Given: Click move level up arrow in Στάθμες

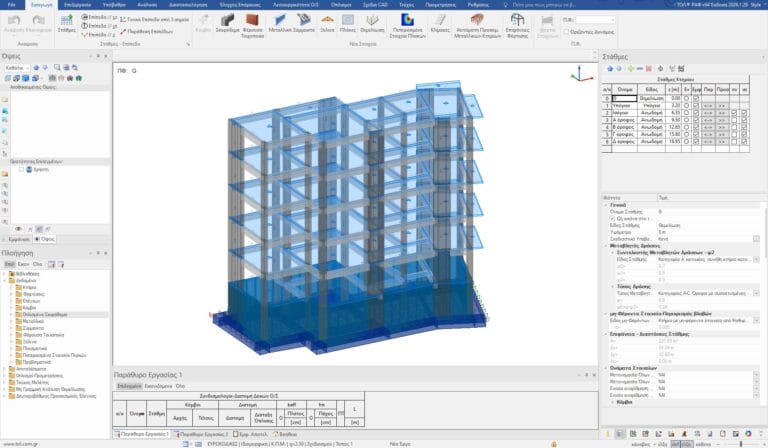Looking at the screenshot, I should click(x=610, y=69).
